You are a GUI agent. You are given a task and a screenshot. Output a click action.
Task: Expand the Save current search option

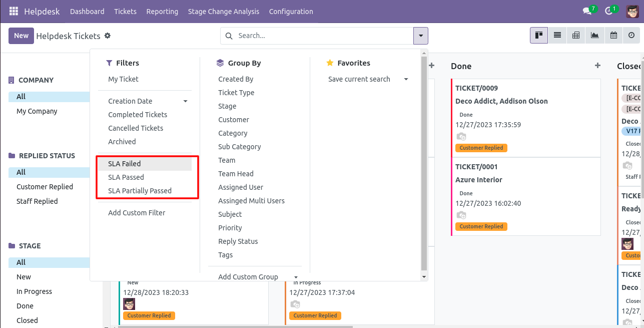406,79
